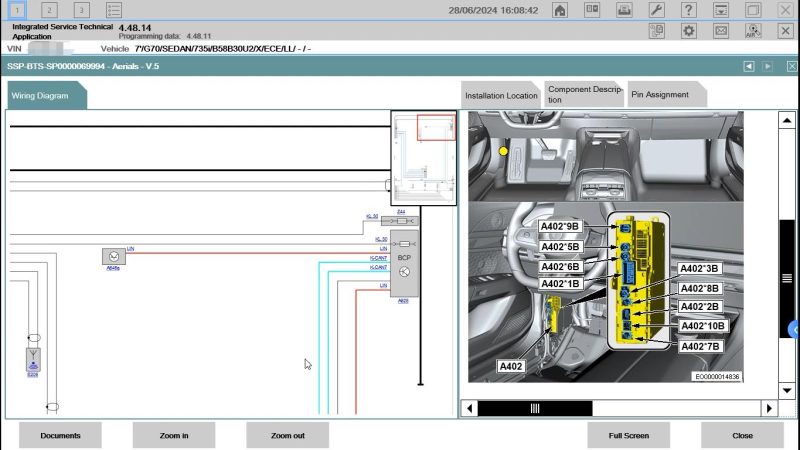The height and width of the screenshot is (450, 800).
Task: Click the Documents button
Action: 60,435
